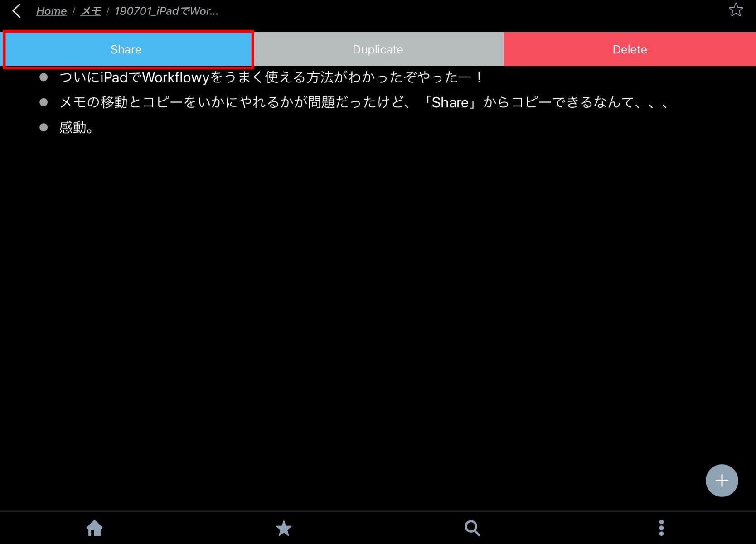Viewport: 756px width, 544px height.
Task: Open メモ from the breadcrumb trail
Action: pyautogui.click(x=90, y=11)
